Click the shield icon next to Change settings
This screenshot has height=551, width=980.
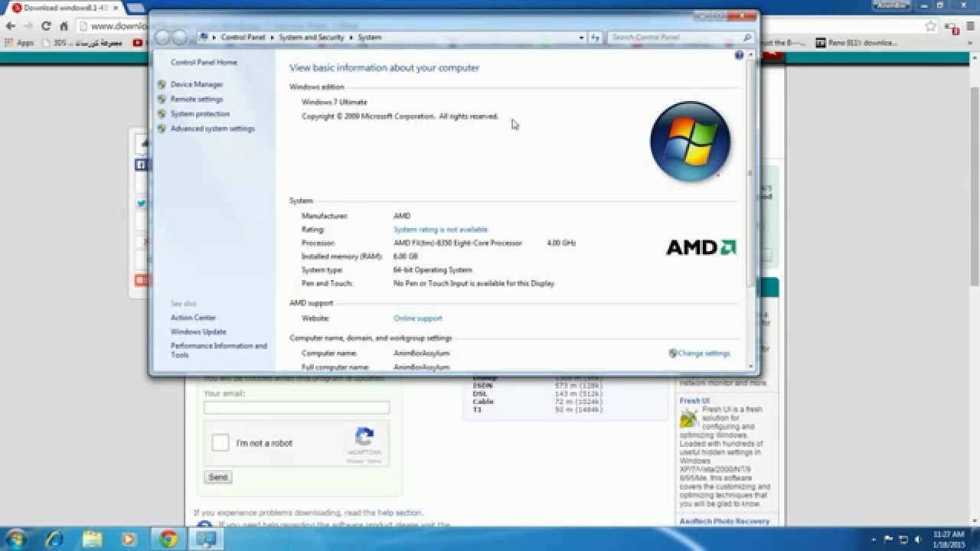[x=672, y=354]
